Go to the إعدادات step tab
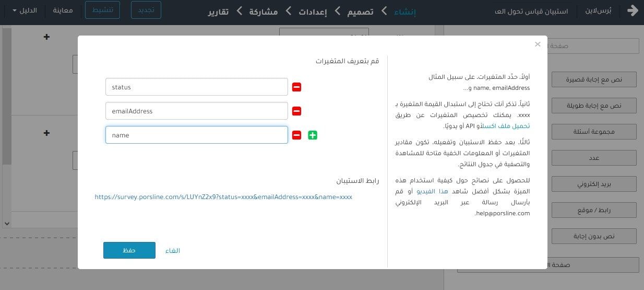This screenshot has height=290, width=644. [x=313, y=11]
